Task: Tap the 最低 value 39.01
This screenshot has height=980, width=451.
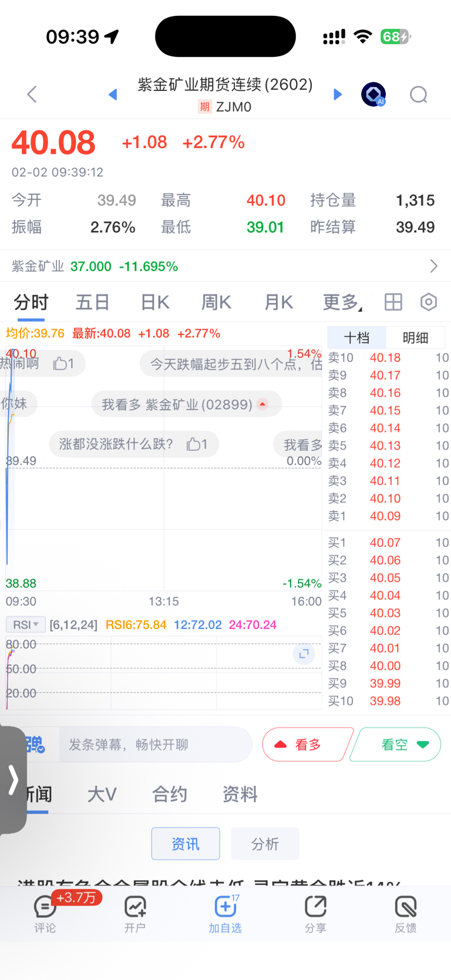Action: [265, 227]
